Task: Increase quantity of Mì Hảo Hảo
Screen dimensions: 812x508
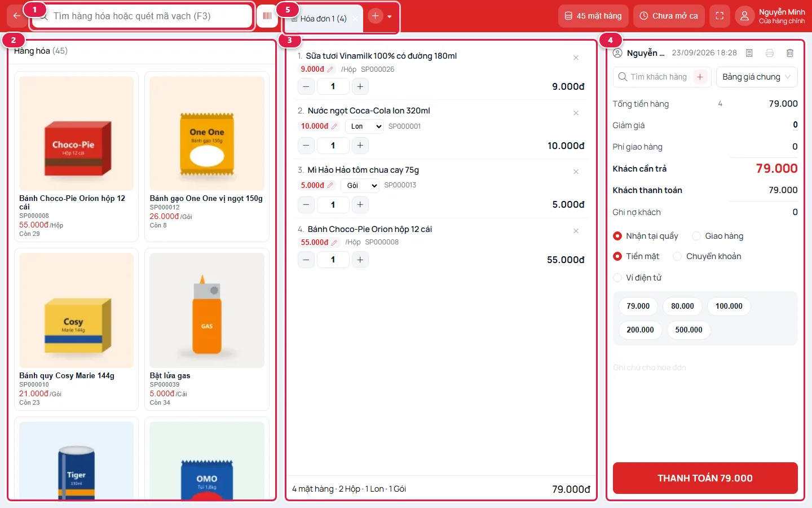Action: [360, 204]
